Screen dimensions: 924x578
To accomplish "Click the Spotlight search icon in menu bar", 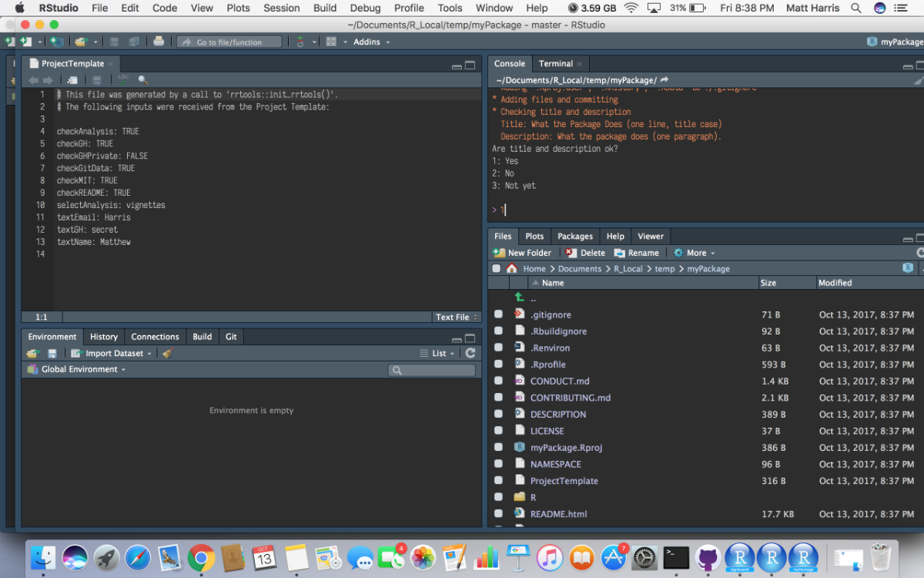I will (x=856, y=8).
